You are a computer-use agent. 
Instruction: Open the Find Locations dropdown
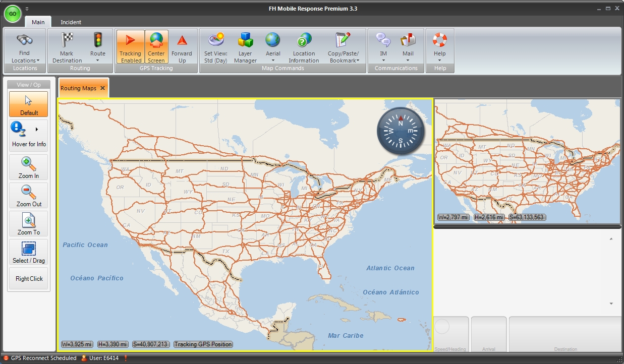[25, 47]
